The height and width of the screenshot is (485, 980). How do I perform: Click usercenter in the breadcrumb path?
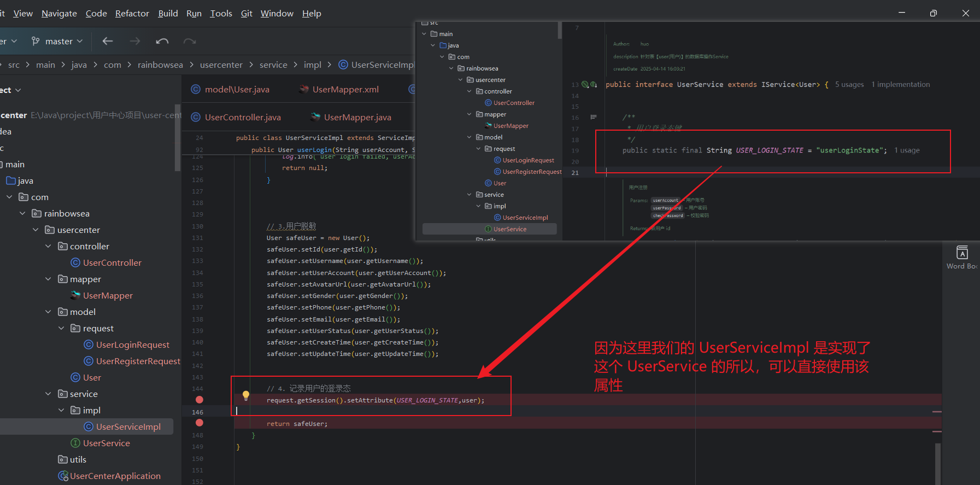click(221, 65)
